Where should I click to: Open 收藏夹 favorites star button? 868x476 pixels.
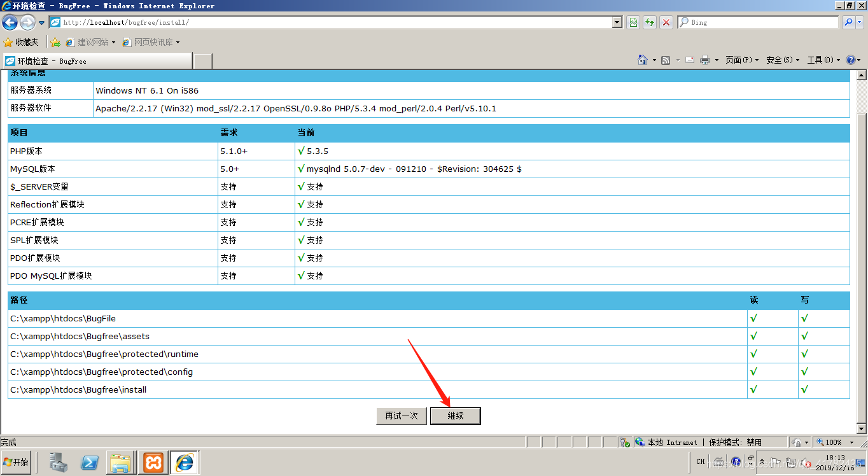[x=21, y=42]
